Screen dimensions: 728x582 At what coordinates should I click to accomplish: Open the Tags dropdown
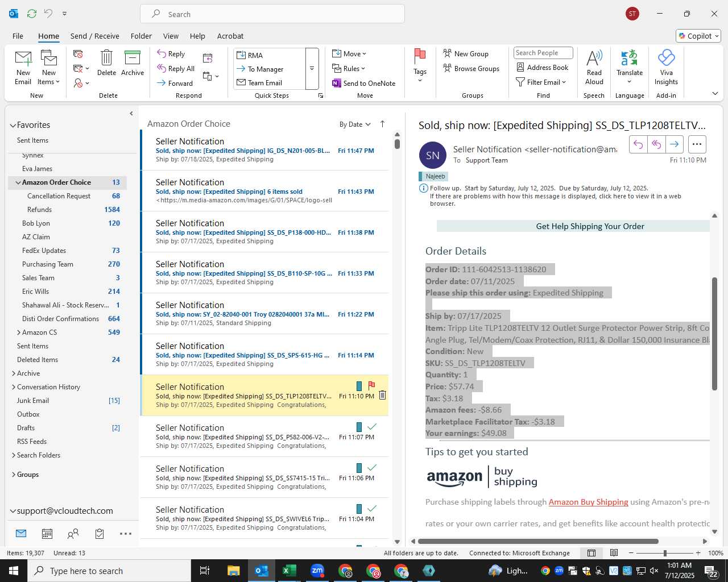[420, 66]
